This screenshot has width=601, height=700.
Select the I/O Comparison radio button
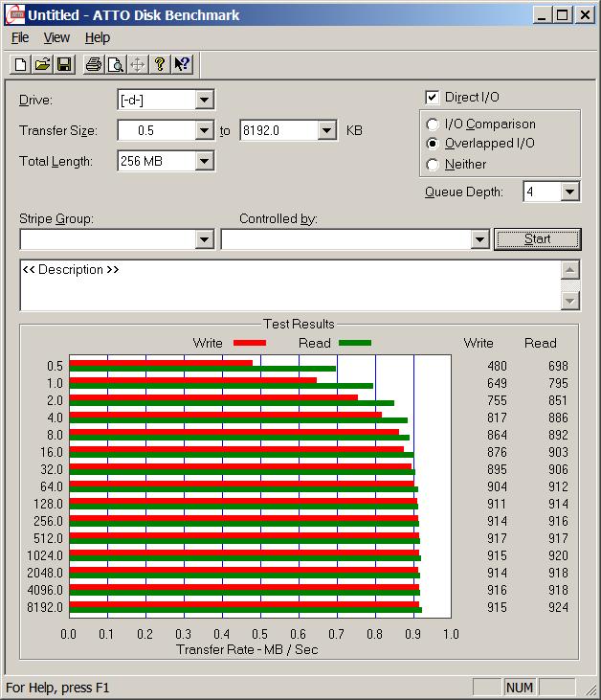434,124
